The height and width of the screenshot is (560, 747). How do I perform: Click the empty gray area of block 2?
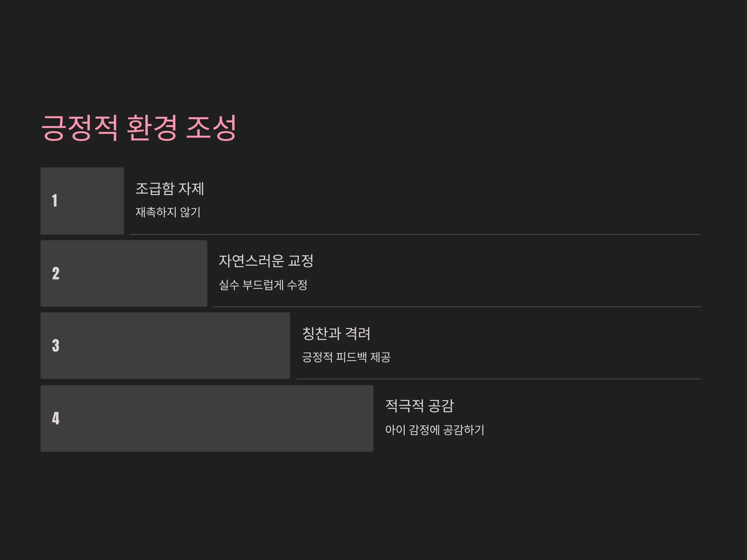click(x=135, y=273)
